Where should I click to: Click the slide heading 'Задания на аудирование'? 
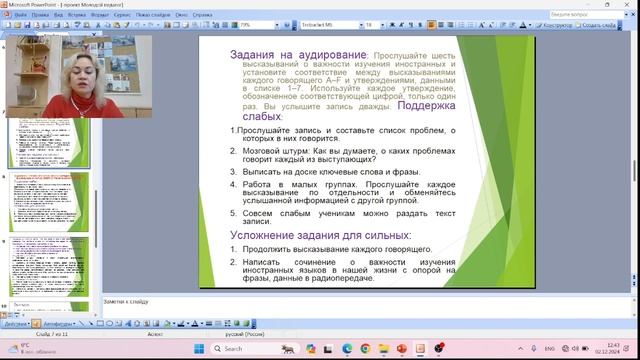pos(298,54)
